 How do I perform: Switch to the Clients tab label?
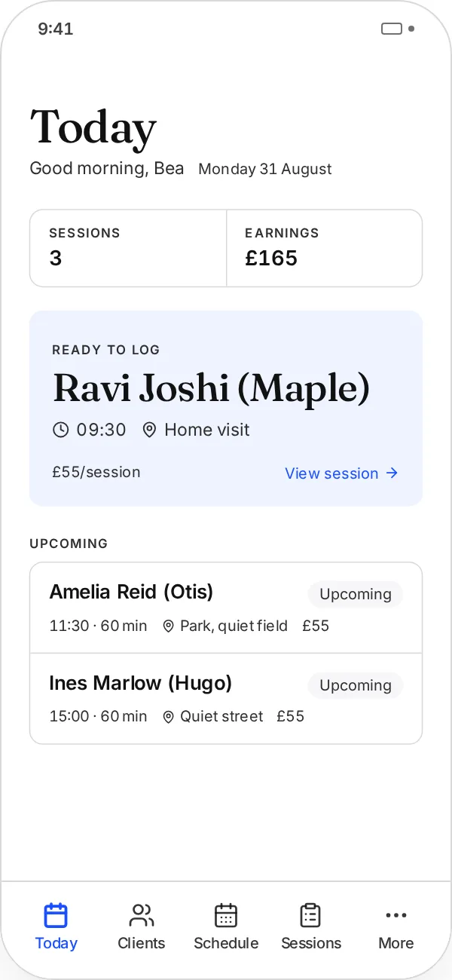click(x=141, y=943)
